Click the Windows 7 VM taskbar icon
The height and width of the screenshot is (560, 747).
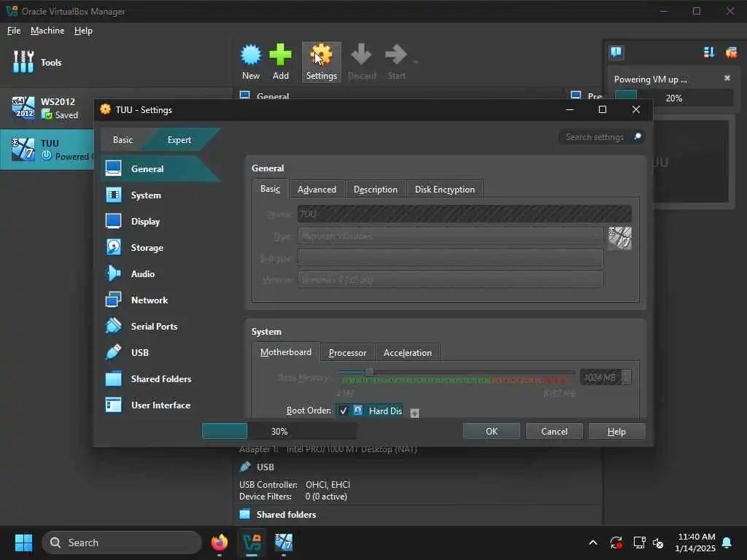coord(284,542)
